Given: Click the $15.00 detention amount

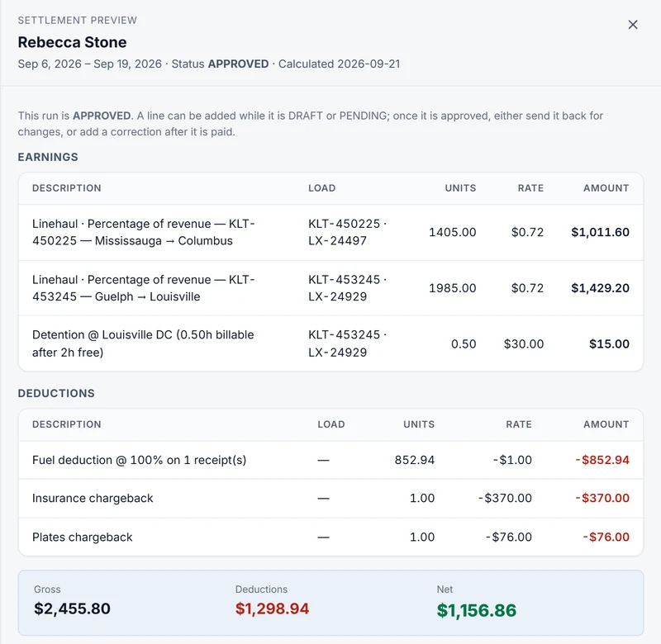Looking at the screenshot, I should tap(609, 344).
